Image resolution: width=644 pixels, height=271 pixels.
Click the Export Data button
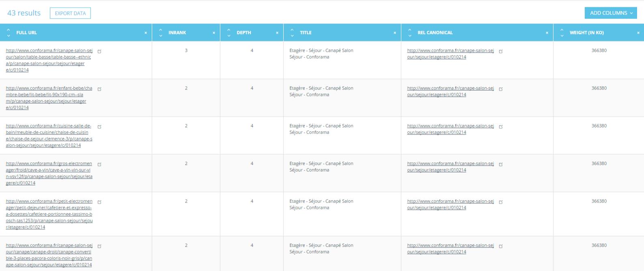pyautogui.click(x=70, y=13)
